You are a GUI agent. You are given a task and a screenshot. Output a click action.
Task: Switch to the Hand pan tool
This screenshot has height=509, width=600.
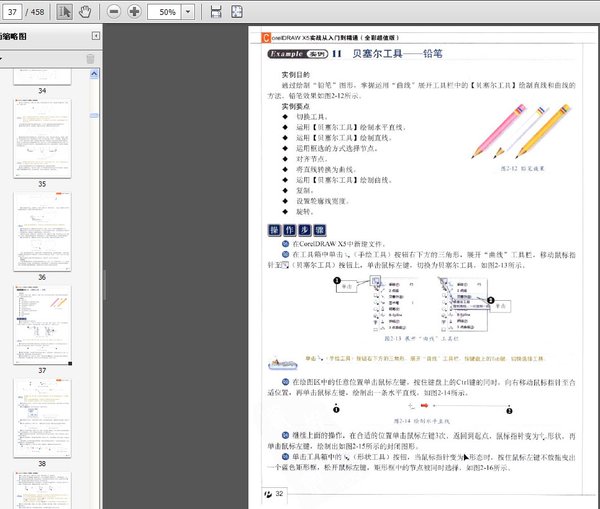pyautogui.click(x=84, y=12)
